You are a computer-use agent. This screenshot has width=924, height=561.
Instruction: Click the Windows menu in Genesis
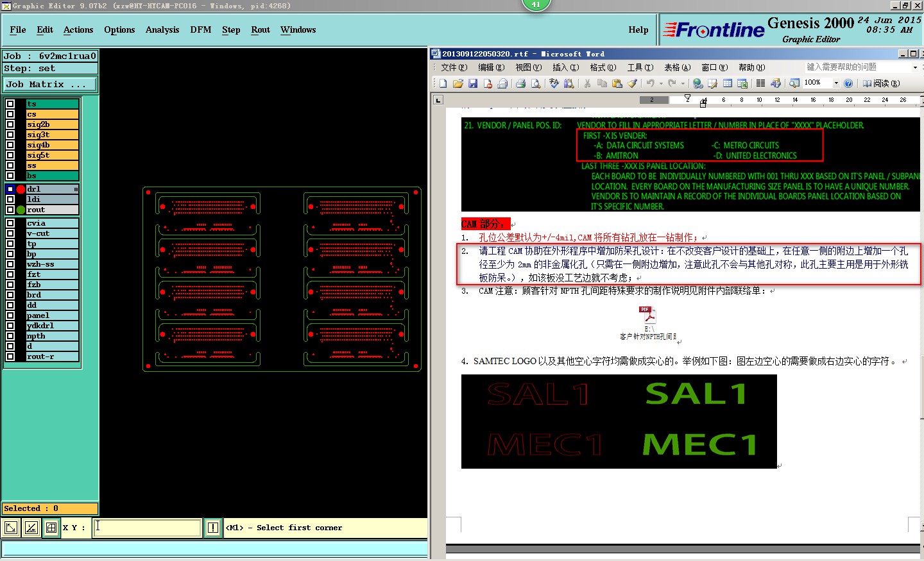pos(298,29)
